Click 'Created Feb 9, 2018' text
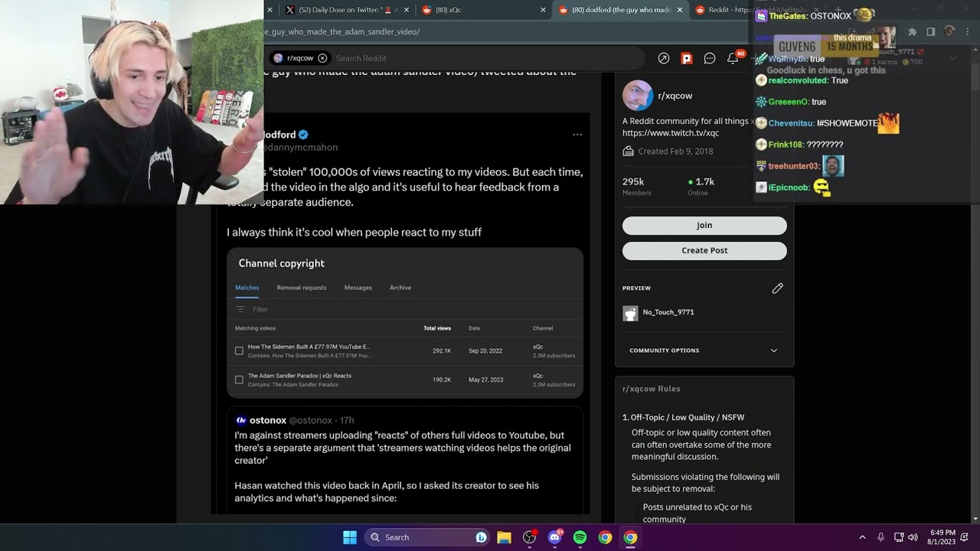This screenshot has height=551, width=980. [x=675, y=151]
